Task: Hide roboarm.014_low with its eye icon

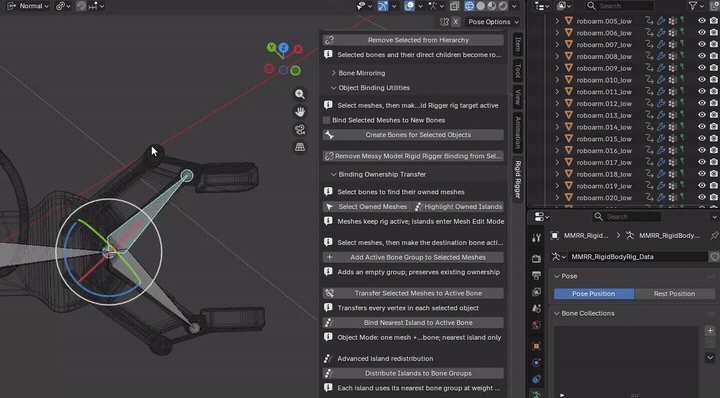Action: pyautogui.click(x=702, y=127)
